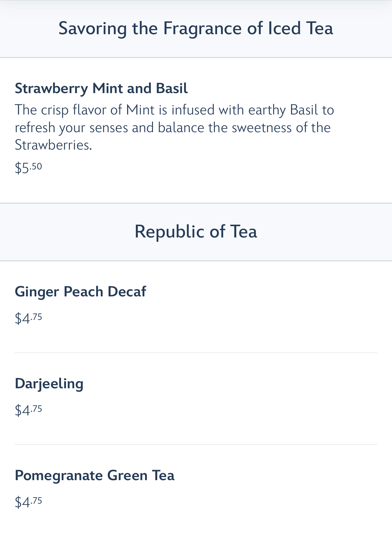This screenshot has height=536, width=392.
Task: Click the word 'Iced Tea' in the top header
Action: point(300,28)
